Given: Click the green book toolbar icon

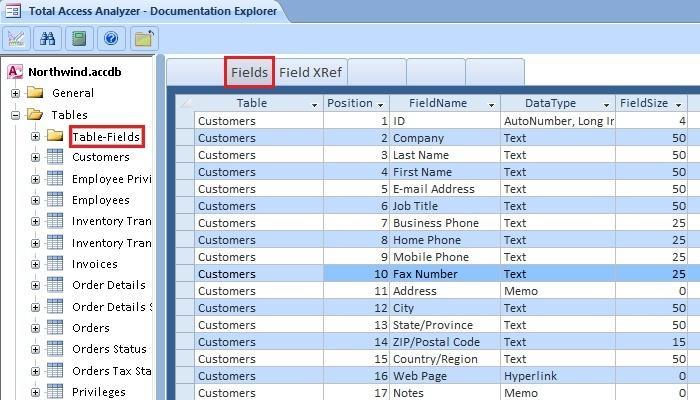Looking at the screenshot, I should tap(79, 39).
